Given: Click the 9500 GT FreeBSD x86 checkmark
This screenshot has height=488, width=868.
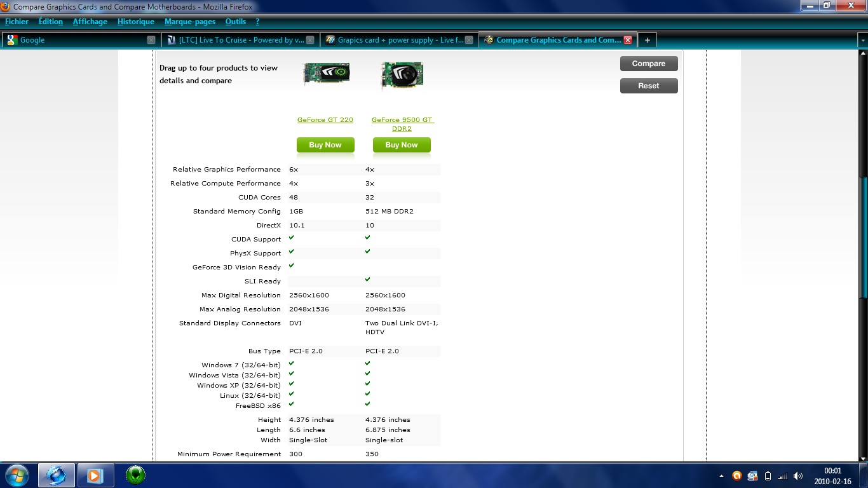Looking at the screenshot, I should pos(368,404).
